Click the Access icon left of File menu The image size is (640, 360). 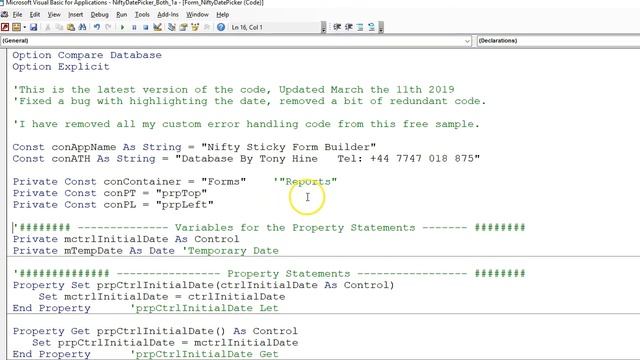click(4, 14)
